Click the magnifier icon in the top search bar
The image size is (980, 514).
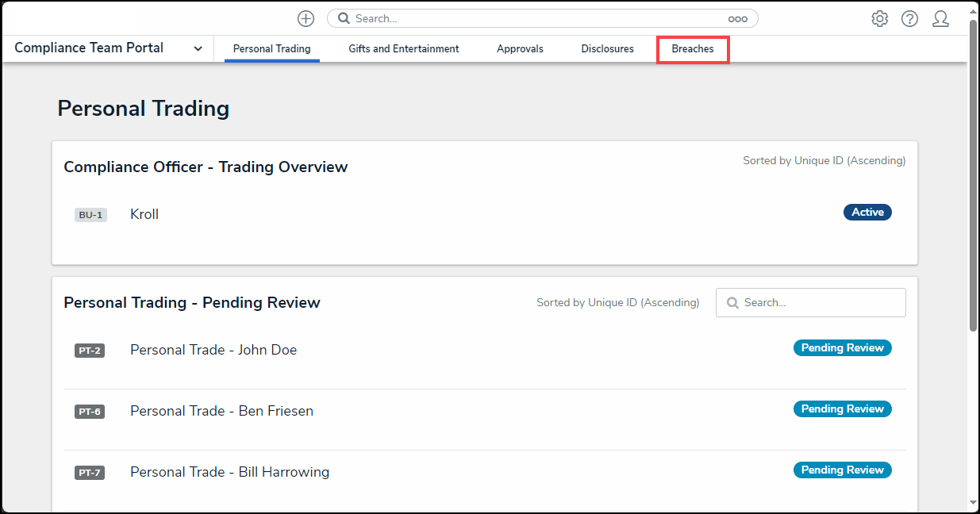click(344, 18)
